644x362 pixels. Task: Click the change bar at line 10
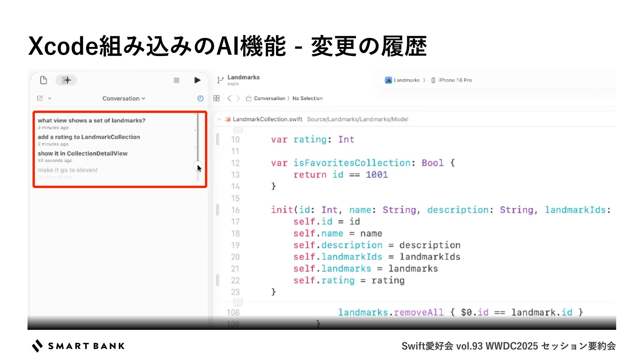coord(218,139)
